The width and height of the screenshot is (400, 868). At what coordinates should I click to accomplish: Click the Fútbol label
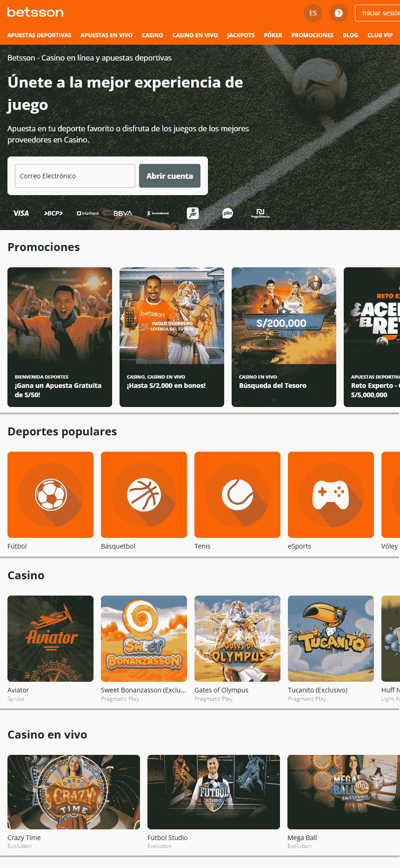(x=17, y=546)
